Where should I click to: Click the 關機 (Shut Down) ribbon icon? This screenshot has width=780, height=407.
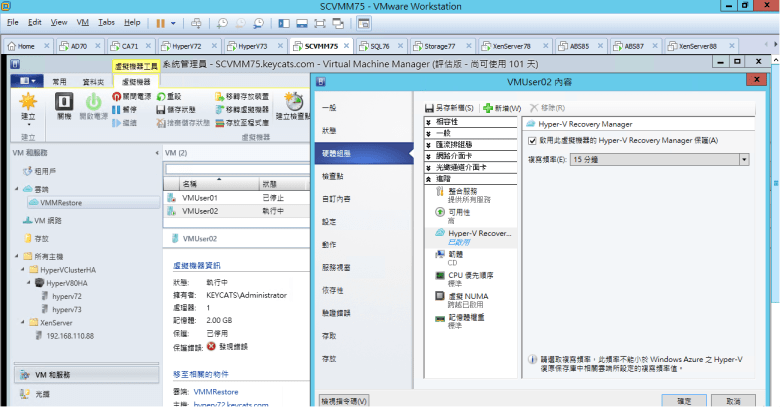64,103
